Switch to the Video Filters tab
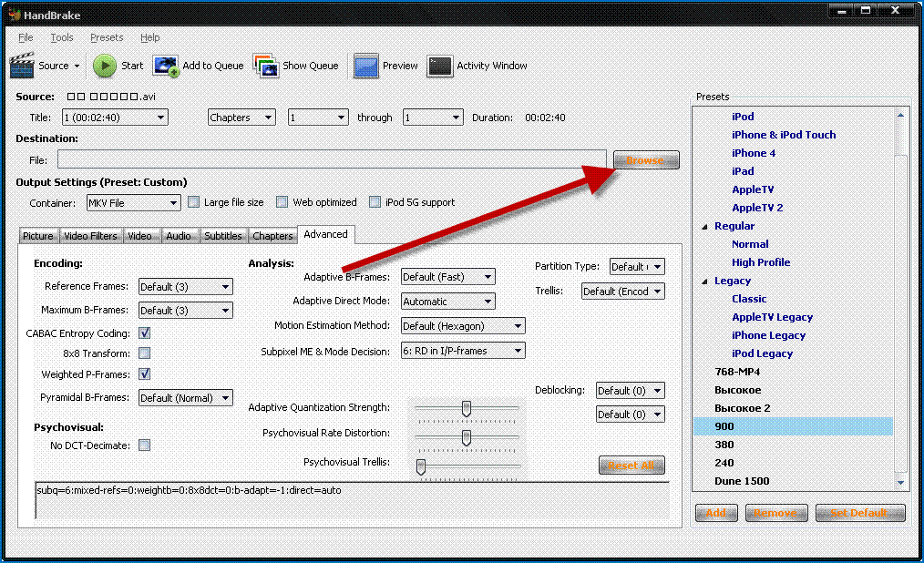This screenshot has width=924, height=563. [x=90, y=236]
